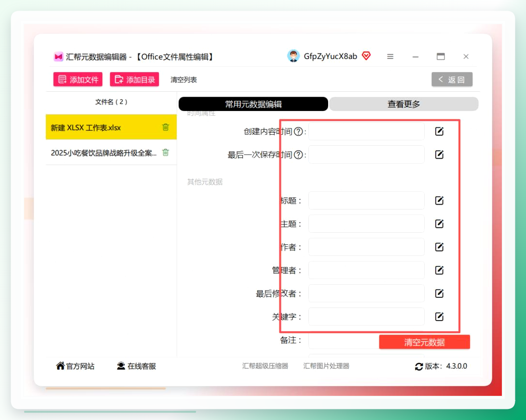Select 新建 XLSX 工作表.xlsx in file list
526x420 pixels.
(111, 127)
